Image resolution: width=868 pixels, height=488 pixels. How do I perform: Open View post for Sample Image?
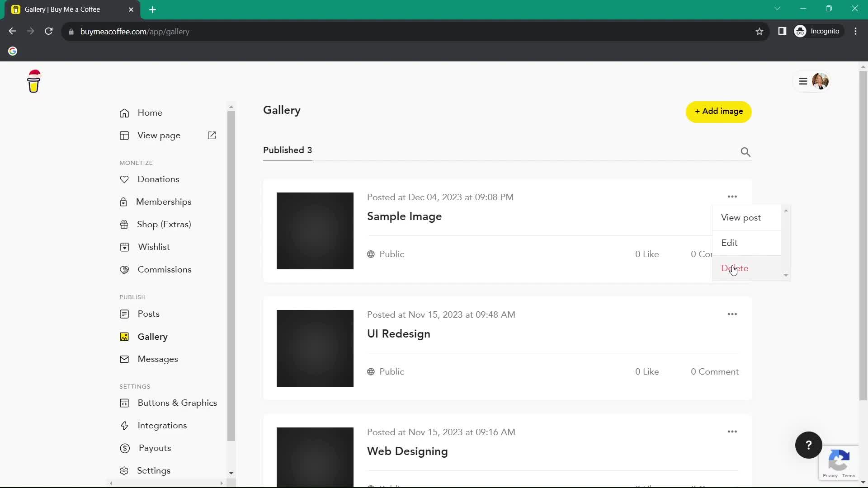pos(741,217)
